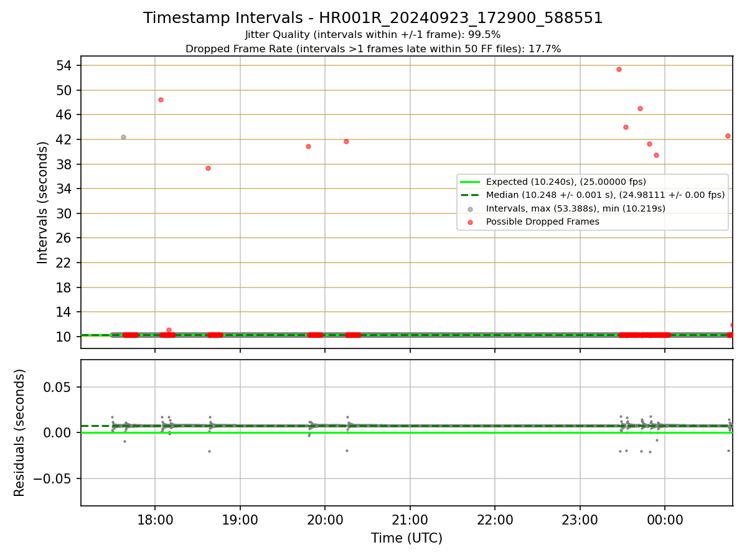The width and height of the screenshot is (747, 560).
Task: Click the 26 tick label on intervals axis
Action: tap(65, 238)
